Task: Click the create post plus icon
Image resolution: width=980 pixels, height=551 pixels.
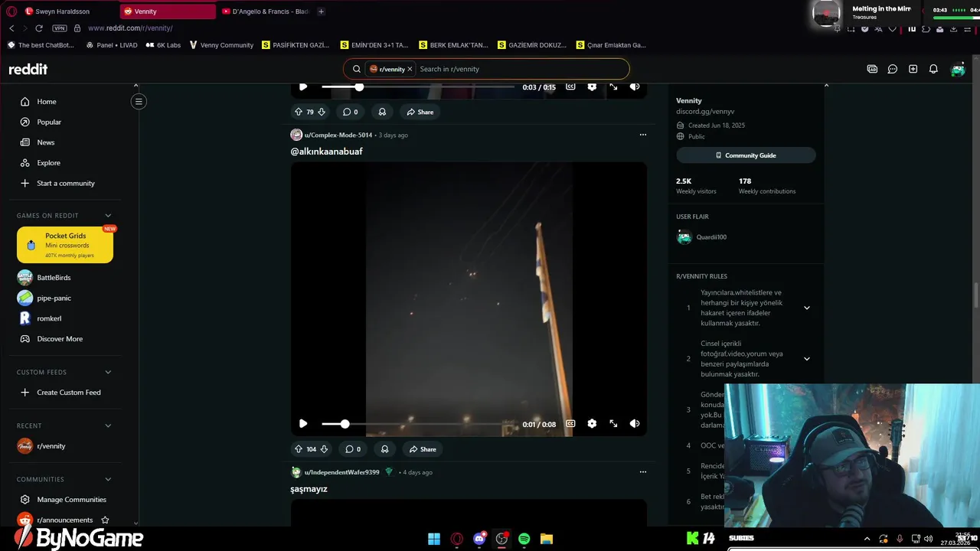Action: pos(913,69)
